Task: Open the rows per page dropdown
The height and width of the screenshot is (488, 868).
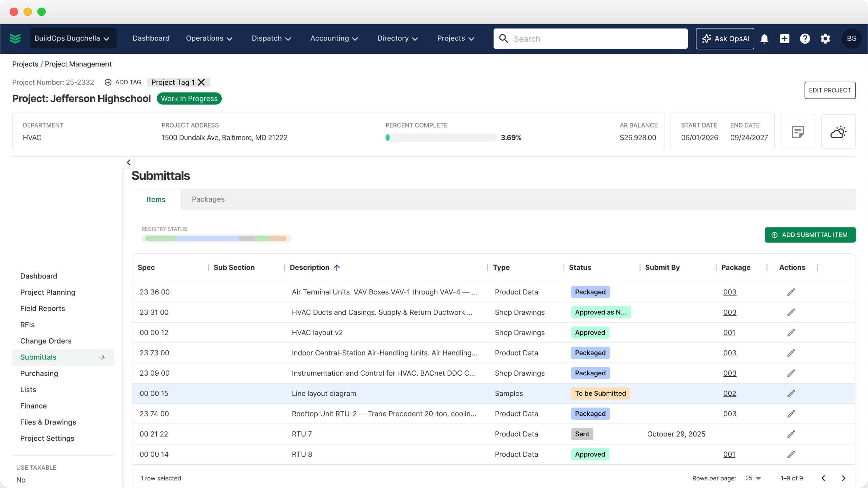Action: (753, 478)
